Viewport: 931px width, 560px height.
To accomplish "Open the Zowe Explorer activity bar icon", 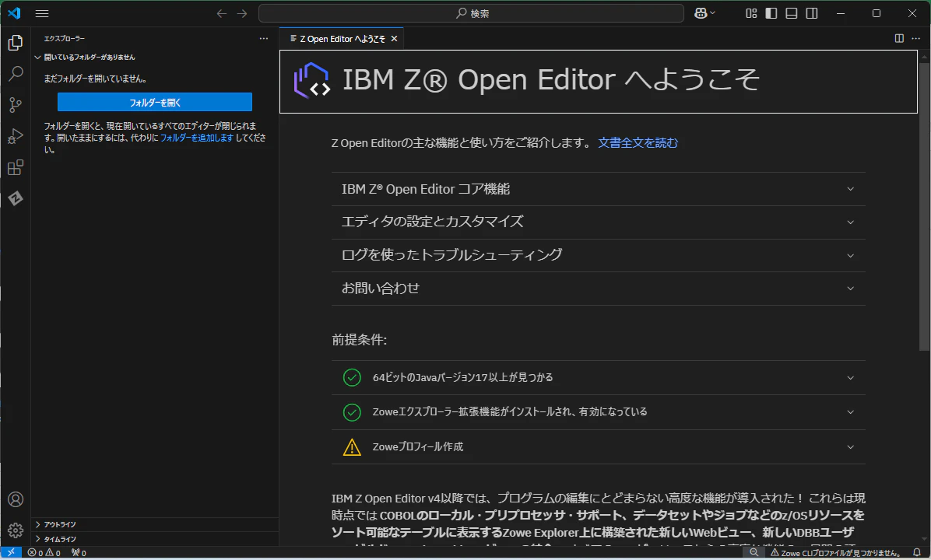I will pyautogui.click(x=16, y=198).
